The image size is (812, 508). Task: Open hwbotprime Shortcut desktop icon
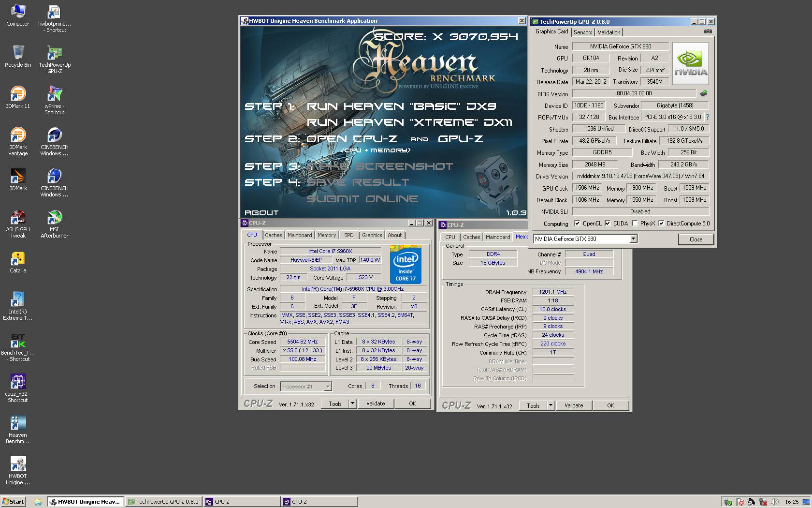click(54, 19)
